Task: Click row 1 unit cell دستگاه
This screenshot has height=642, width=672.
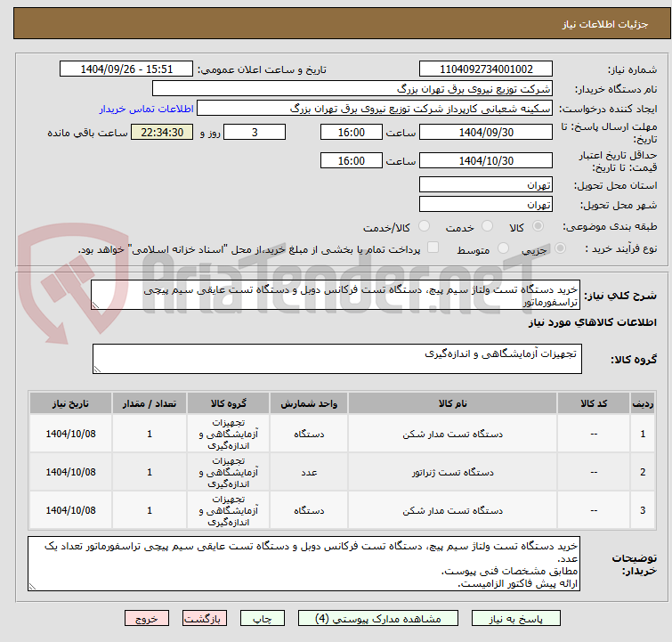Action: click(x=309, y=434)
